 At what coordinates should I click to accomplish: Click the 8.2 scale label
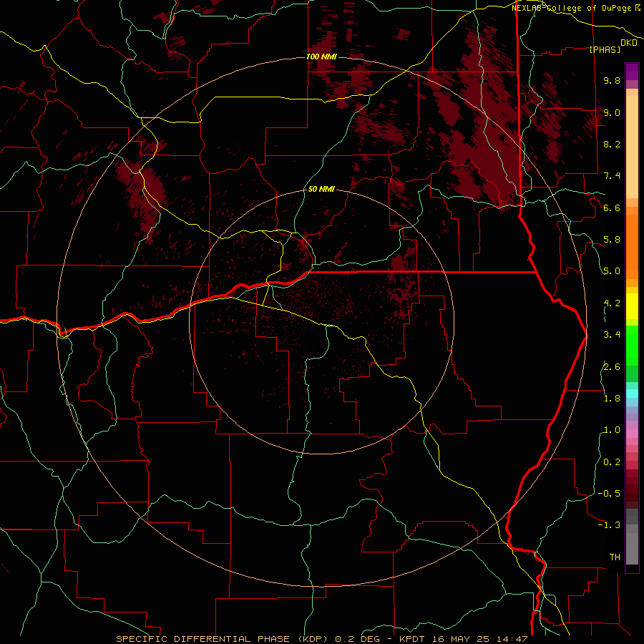point(612,144)
